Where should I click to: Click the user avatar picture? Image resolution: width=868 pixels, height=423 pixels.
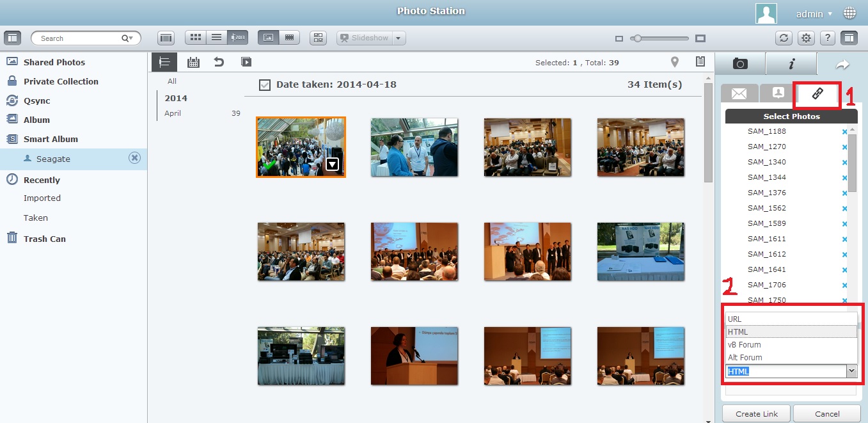(766, 13)
